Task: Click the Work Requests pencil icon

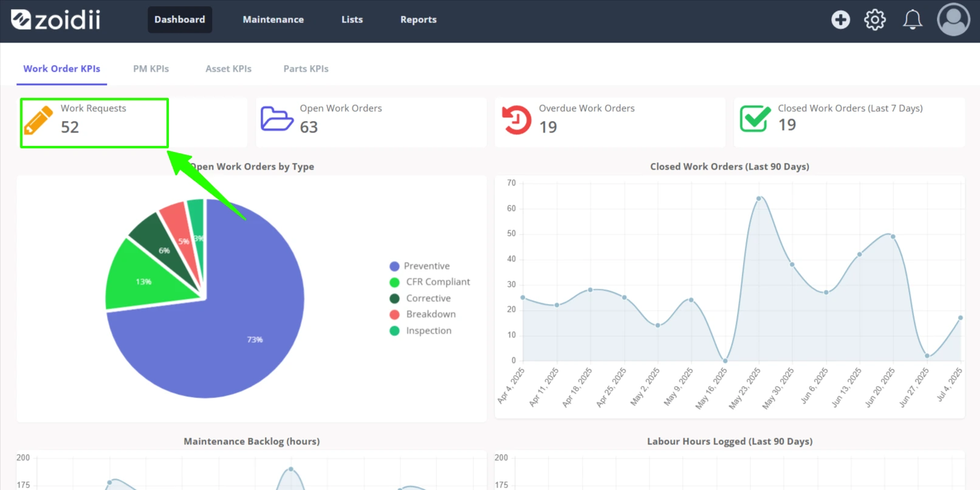Action: coord(38,120)
